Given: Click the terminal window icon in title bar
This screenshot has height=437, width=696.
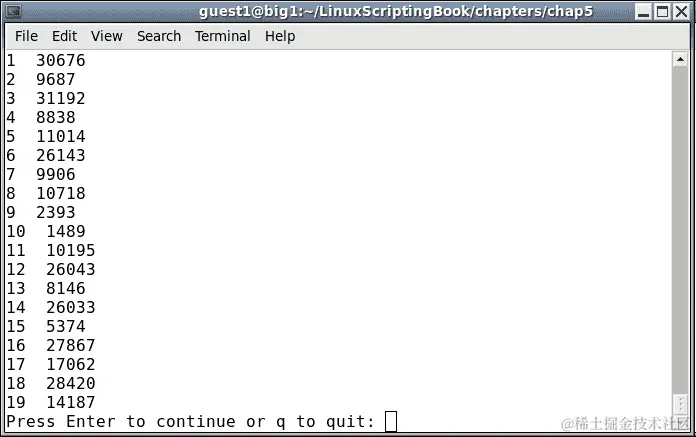Looking at the screenshot, I should point(13,12).
